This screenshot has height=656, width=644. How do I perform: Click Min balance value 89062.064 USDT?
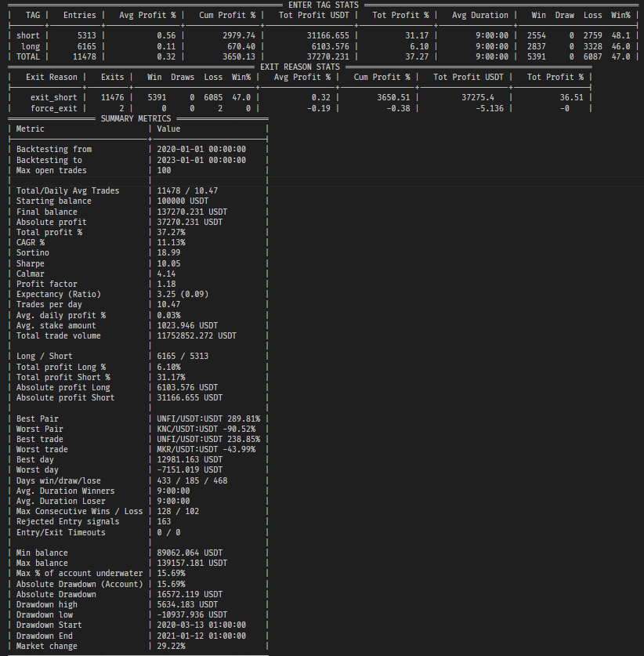190,553
